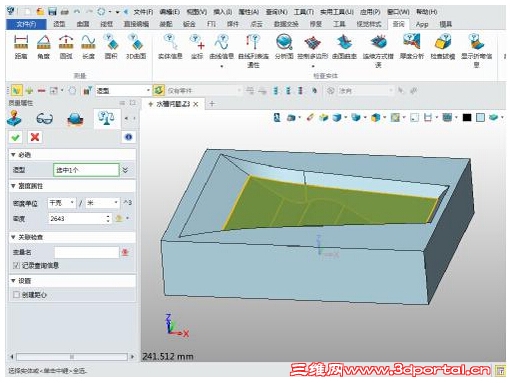This screenshot has width=510, height=383.
Task: Click the red icon beside variable name field
Action: click(125, 252)
